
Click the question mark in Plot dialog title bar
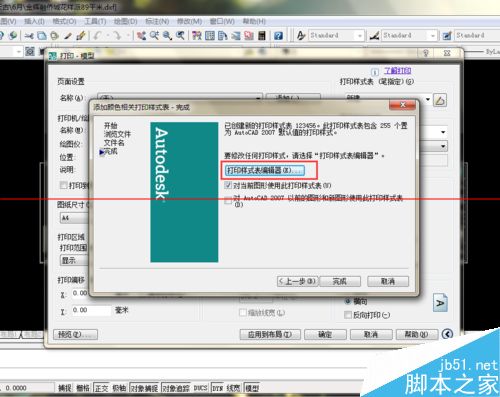(x=425, y=53)
